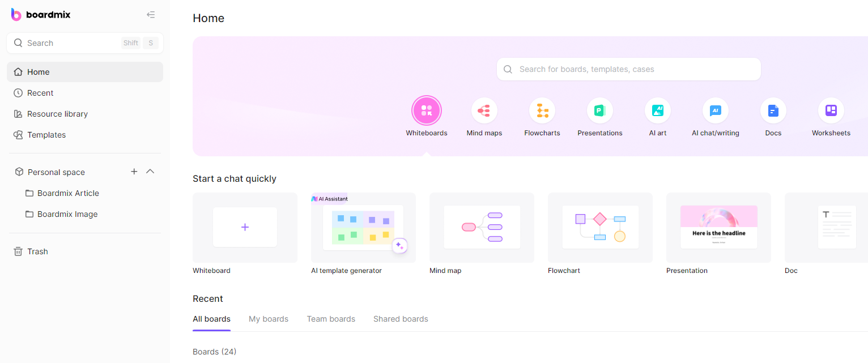Select the Flowcharts icon
Screen dimensions: 868x363
tap(542, 110)
